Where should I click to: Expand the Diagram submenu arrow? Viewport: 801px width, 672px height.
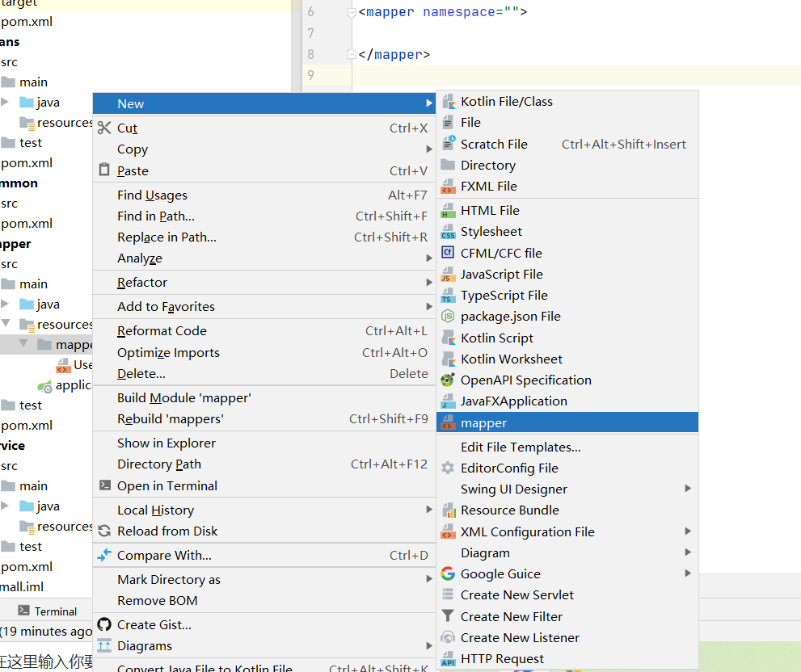688,552
